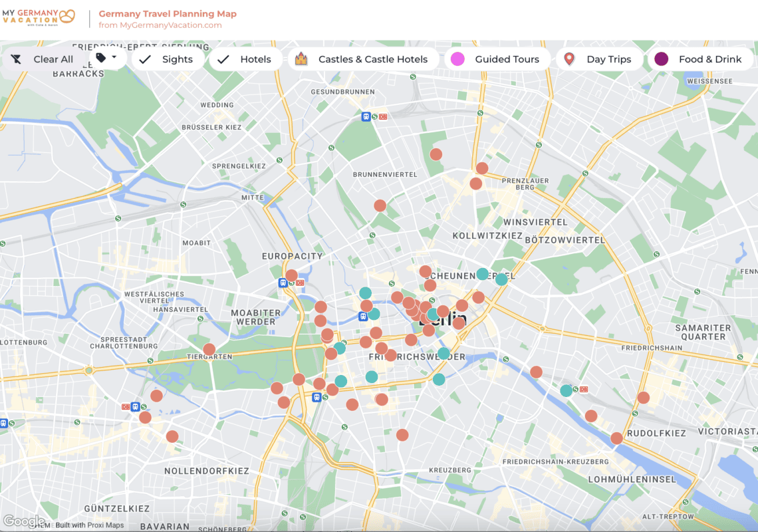Open the tag dropdown arrow
758x532 pixels.
[x=114, y=57]
